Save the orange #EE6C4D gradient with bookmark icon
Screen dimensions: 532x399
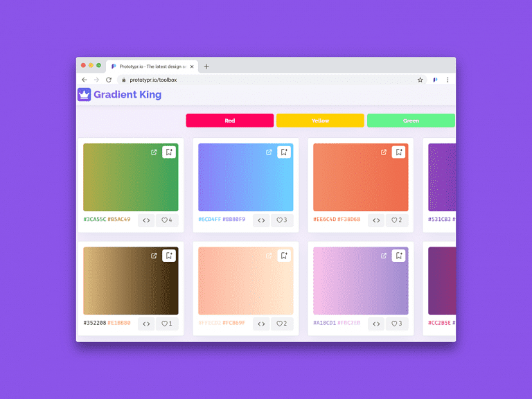click(398, 152)
